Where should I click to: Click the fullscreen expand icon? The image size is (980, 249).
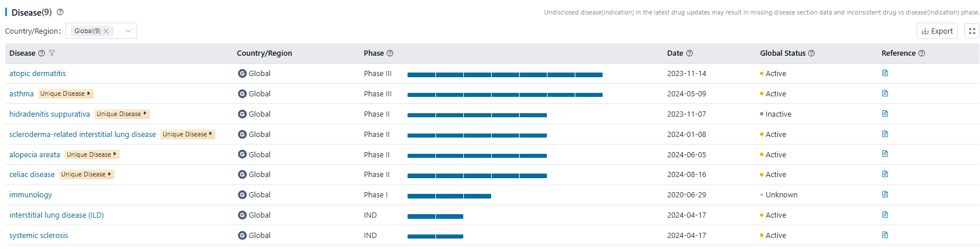pyautogui.click(x=972, y=31)
